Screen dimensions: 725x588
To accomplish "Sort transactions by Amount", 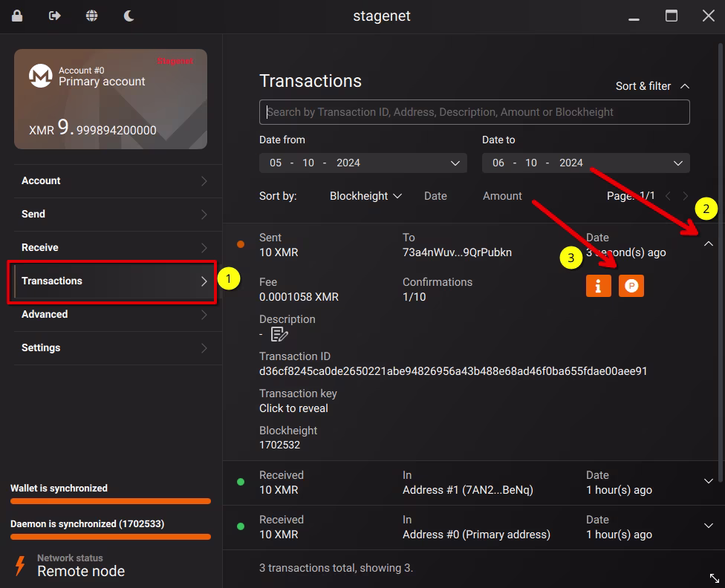I will (x=502, y=196).
